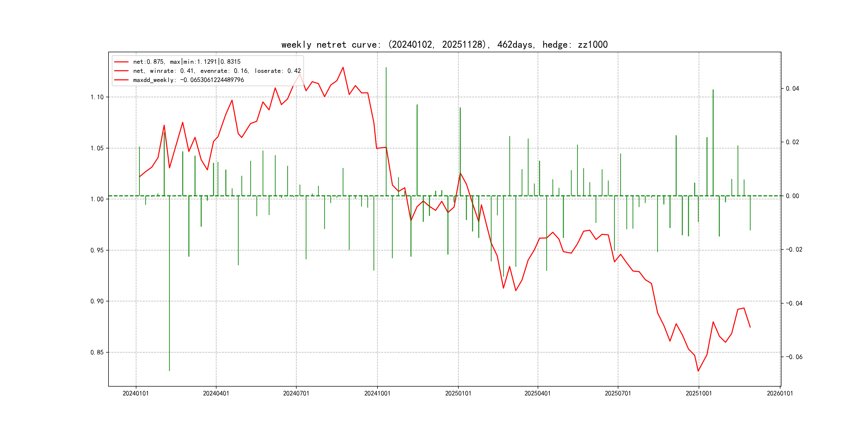Screen dimensions: 868x434
Task: Select the legend text with winrate 0.41
Action: click(217, 71)
